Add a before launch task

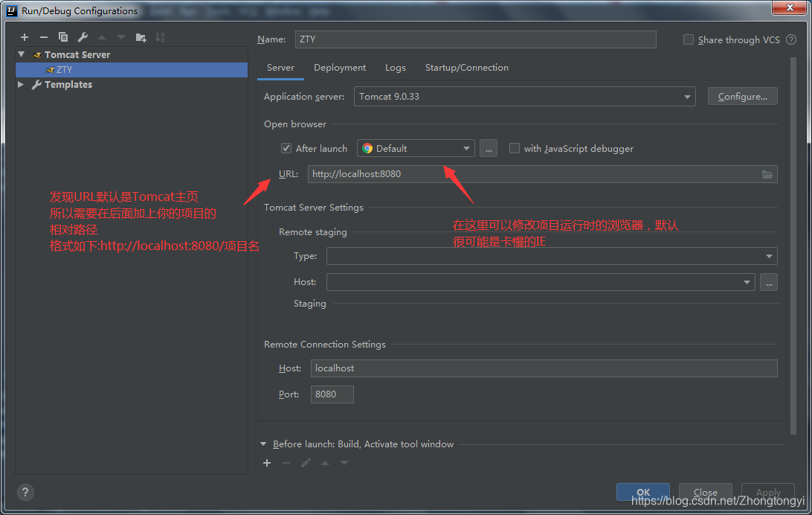point(267,463)
